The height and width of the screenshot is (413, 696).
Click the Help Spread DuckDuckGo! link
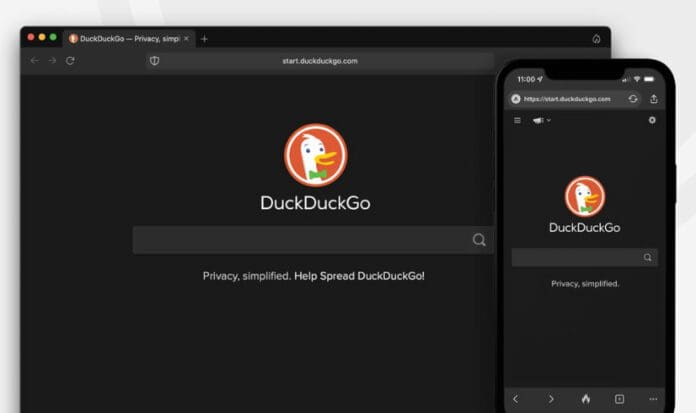click(x=359, y=275)
